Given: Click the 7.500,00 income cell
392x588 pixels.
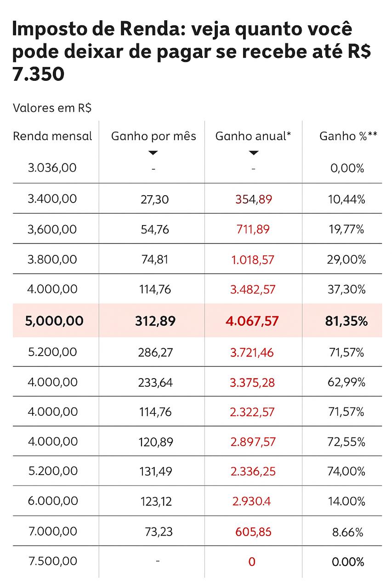Looking at the screenshot, I should pyautogui.click(x=52, y=561).
